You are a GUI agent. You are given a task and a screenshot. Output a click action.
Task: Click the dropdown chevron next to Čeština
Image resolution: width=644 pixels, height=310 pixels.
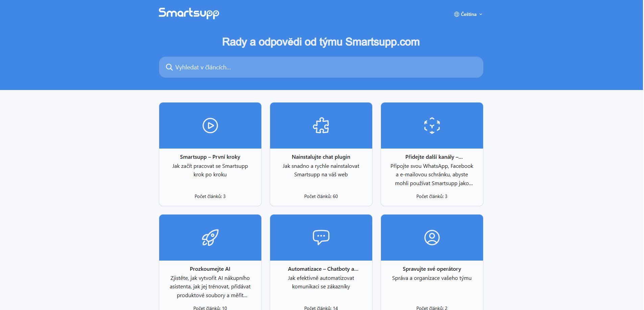[481, 14]
